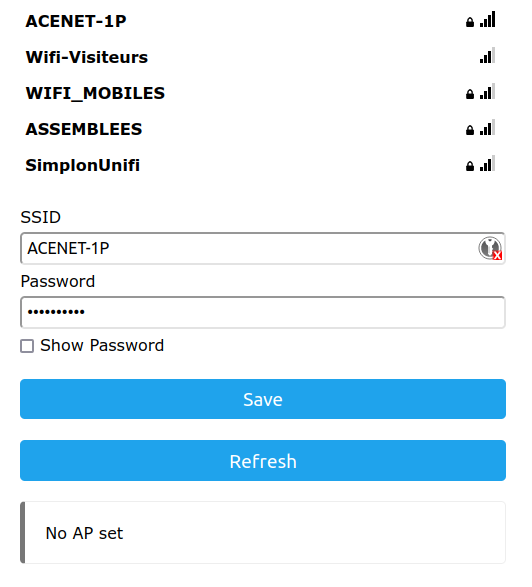Click the ASSEMBLEES signal strength icon
Image resolution: width=532 pixels, height=587 pixels.
[x=487, y=127]
